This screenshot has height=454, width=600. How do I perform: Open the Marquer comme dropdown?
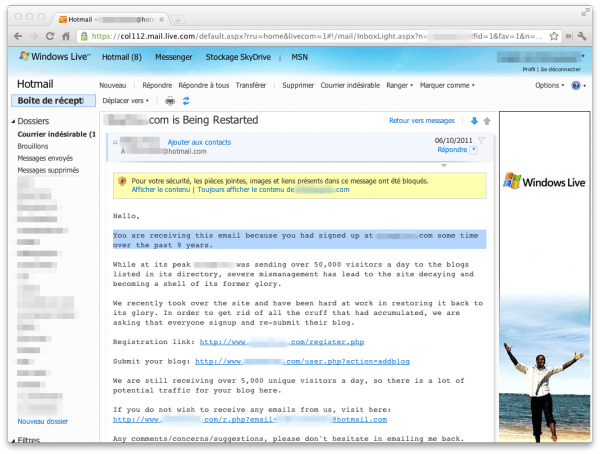(447, 86)
